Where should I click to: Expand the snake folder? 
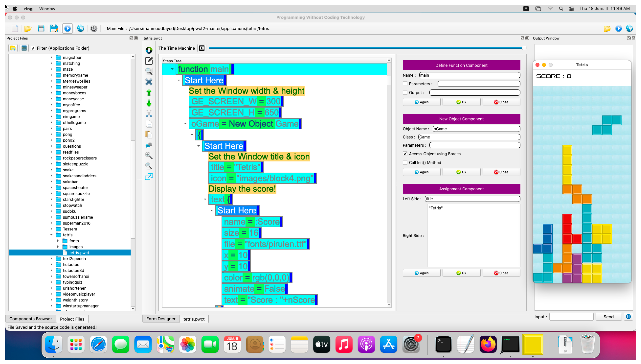[x=52, y=170]
